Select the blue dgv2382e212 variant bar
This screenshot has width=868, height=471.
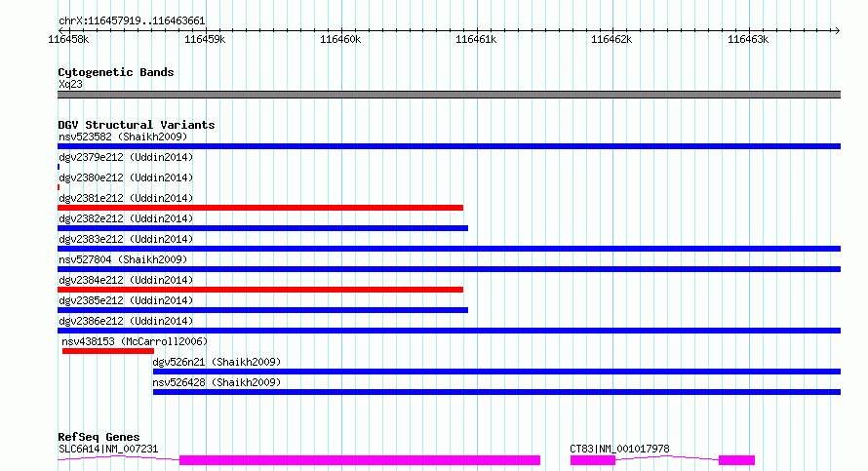[263, 228]
